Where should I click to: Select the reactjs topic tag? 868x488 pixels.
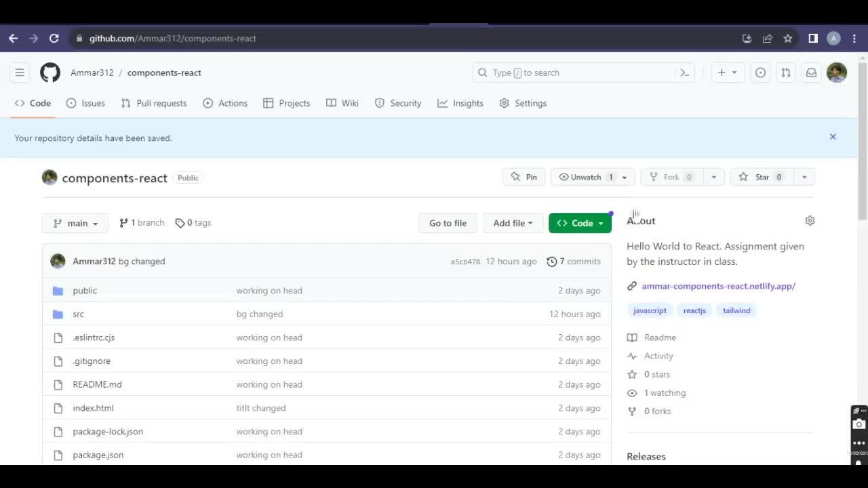694,310
